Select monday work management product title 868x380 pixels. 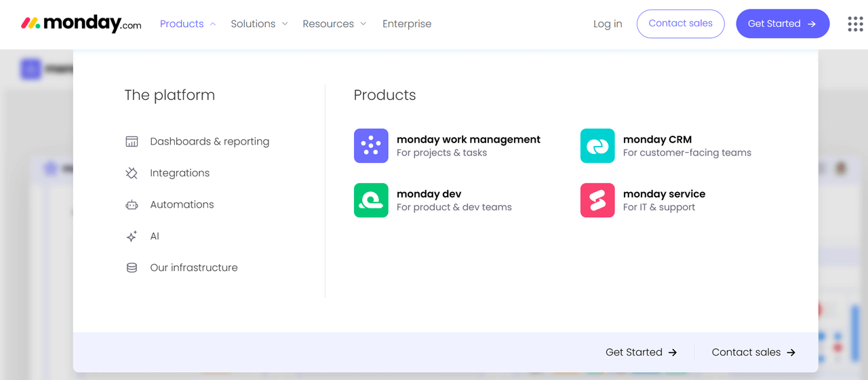click(469, 140)
